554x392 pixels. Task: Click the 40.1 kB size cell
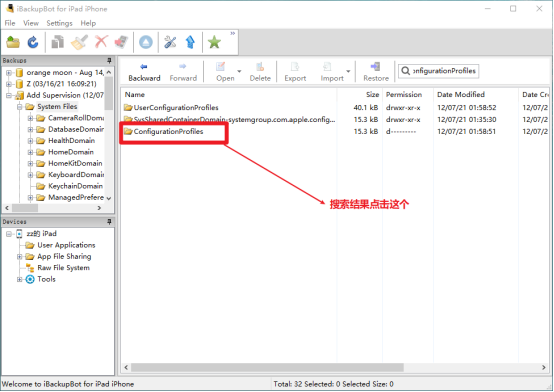pyautogui.click(x=365, y=107)
